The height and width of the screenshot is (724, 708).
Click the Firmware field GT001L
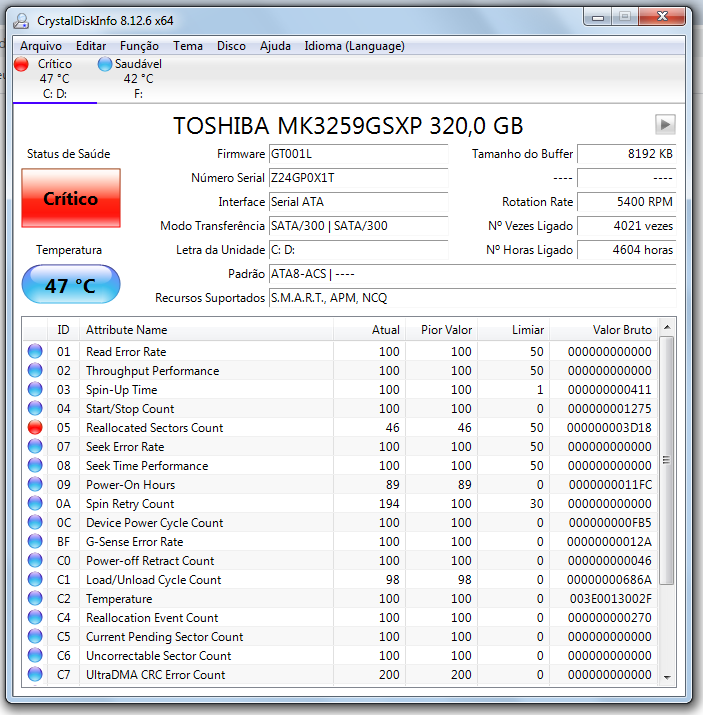[x=361, y=155]
